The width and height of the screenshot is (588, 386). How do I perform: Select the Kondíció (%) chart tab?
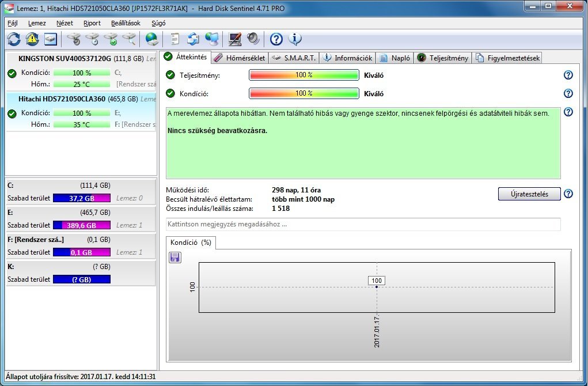pos(191,243)
